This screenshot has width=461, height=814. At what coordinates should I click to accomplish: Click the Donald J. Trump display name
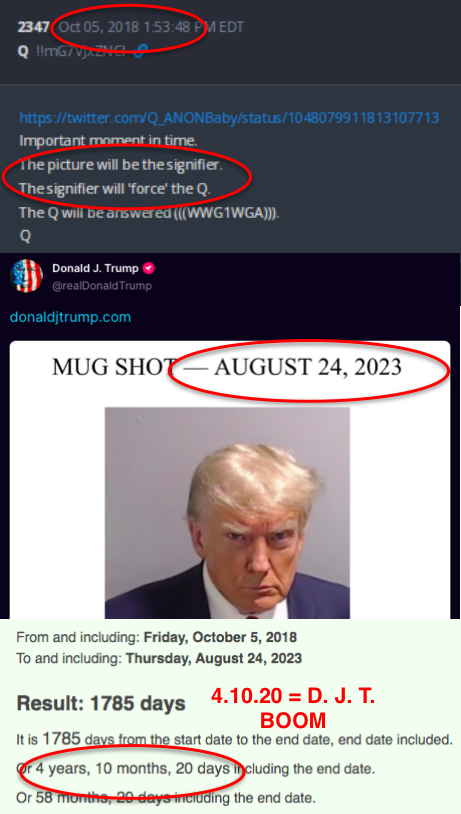(x=96, y=268)
